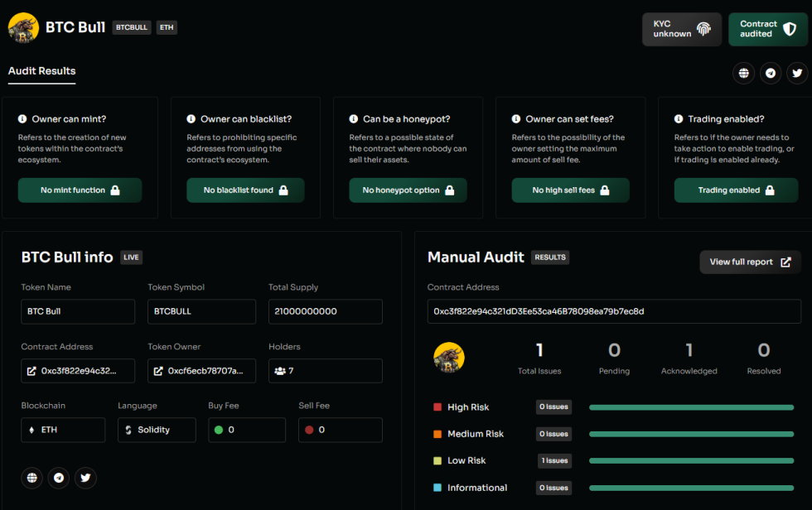Image resolution: width=812 pixels, height=510 pixels.
Task: Click the bottom-left Twitter icon
Action: [x=85, y=477]
